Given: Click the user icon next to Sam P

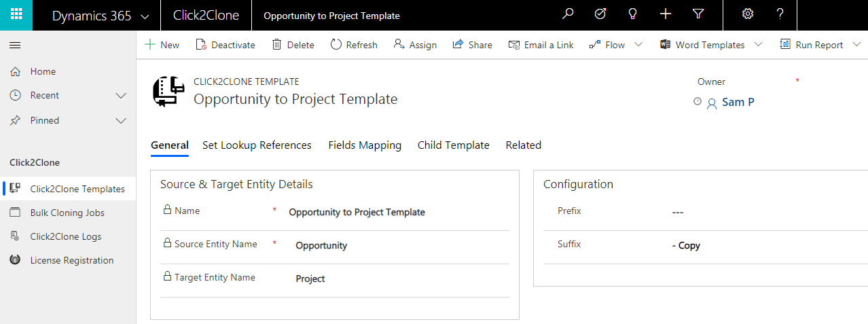Looking at the screenshot, I should pos(712,103).
